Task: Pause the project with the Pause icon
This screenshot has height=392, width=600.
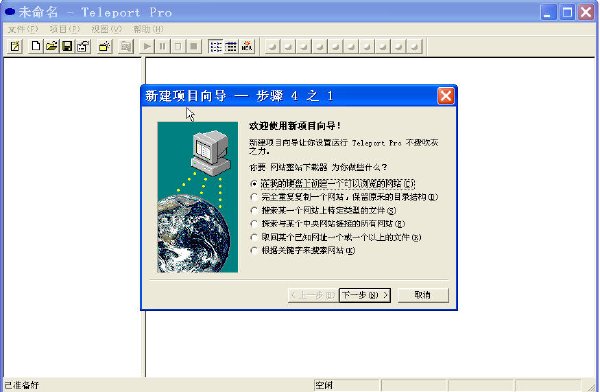Action: tap(162, 46)
